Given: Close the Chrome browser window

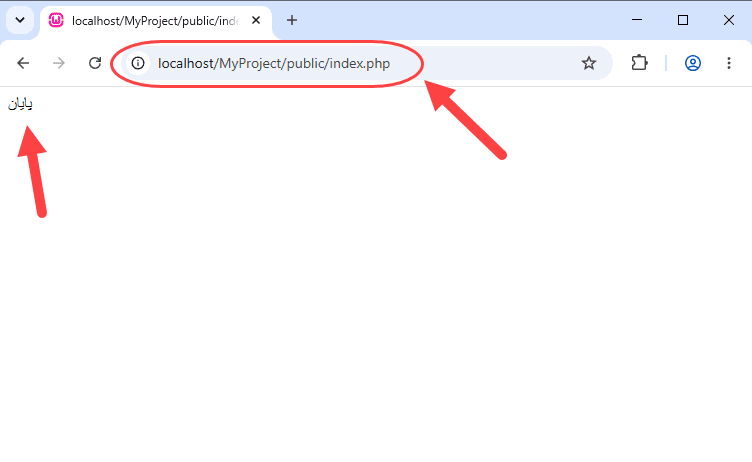Looking at the screenshot, I should click(x=729, y=20).
